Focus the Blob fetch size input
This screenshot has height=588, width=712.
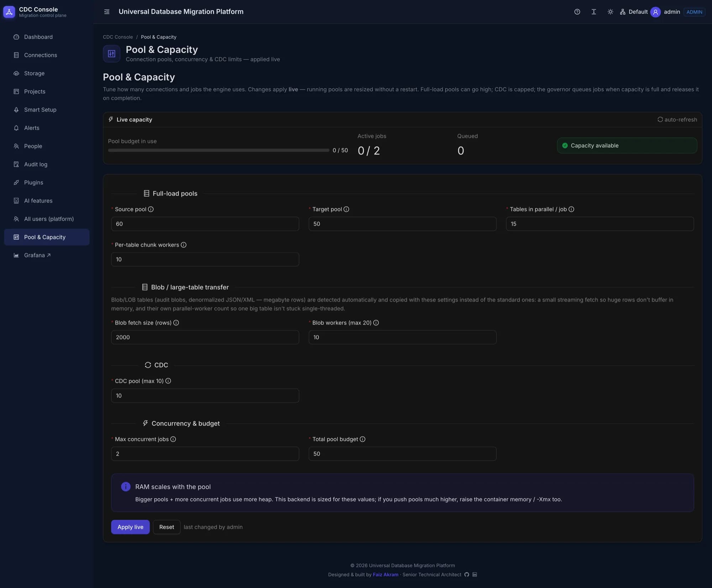pyautogui.click(x=205, y=337)
